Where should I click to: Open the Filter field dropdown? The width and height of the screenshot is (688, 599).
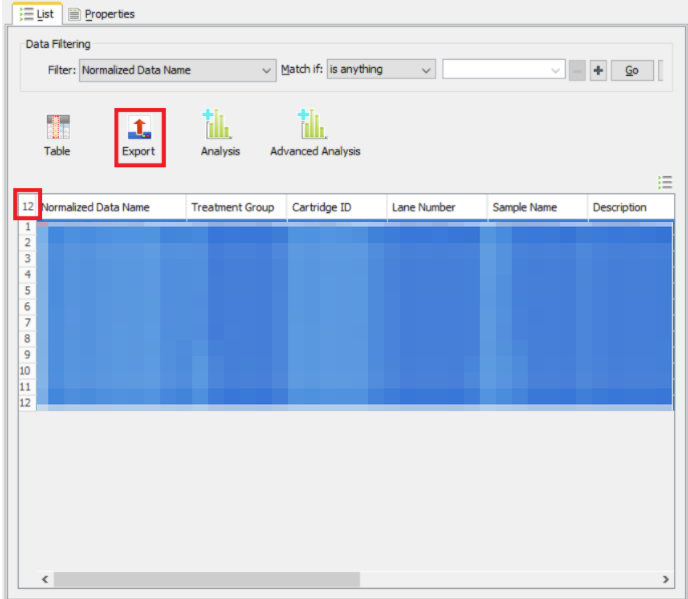(178, 70)
